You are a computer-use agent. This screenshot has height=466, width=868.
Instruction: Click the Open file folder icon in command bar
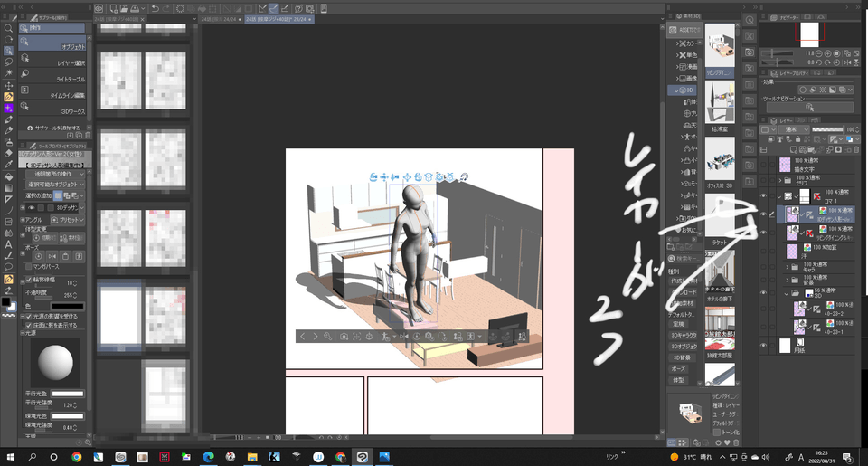125,8
